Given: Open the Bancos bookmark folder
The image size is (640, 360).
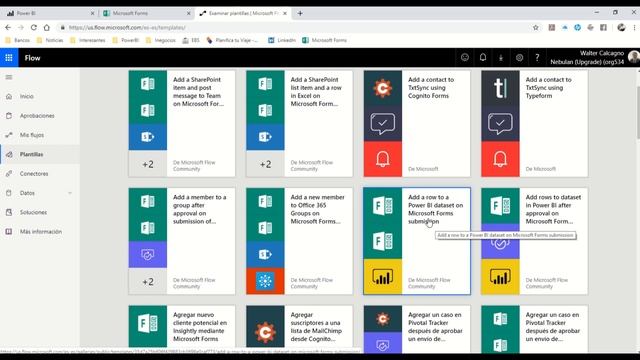Looking at the screenshot, I should click(x=17, y=40).
